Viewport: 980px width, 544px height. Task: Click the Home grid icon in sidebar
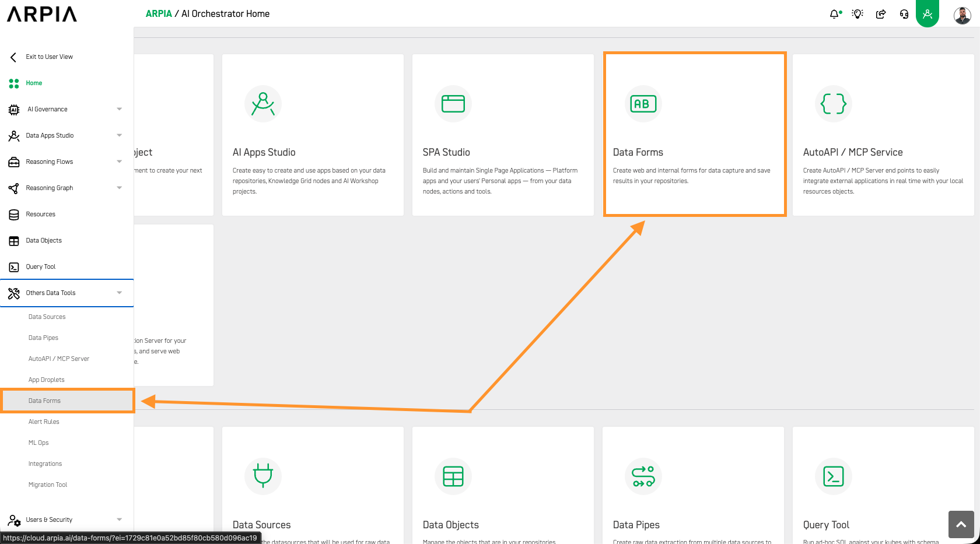(x=14, y=83)
